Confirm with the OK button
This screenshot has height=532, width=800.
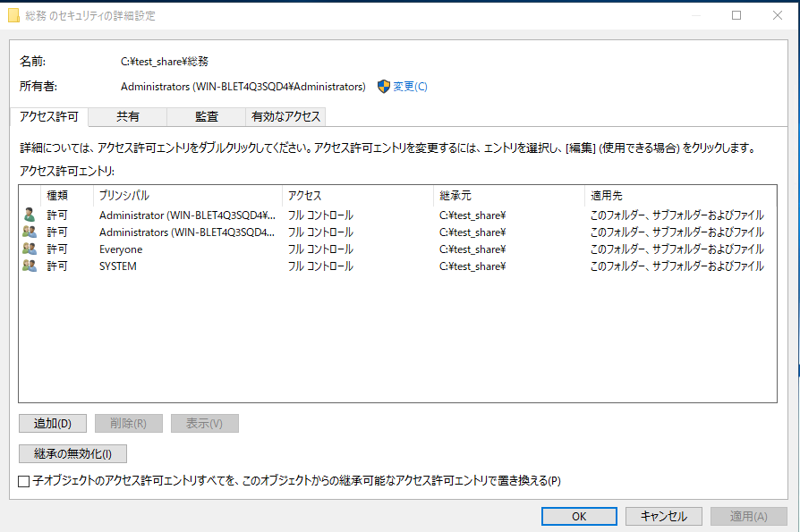pos(579,516)
